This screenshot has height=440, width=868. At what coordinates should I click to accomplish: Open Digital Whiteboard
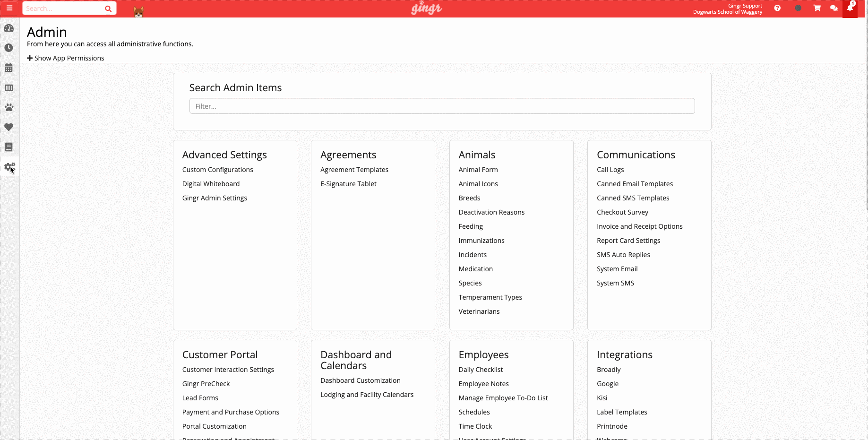[x=211, y=184]
